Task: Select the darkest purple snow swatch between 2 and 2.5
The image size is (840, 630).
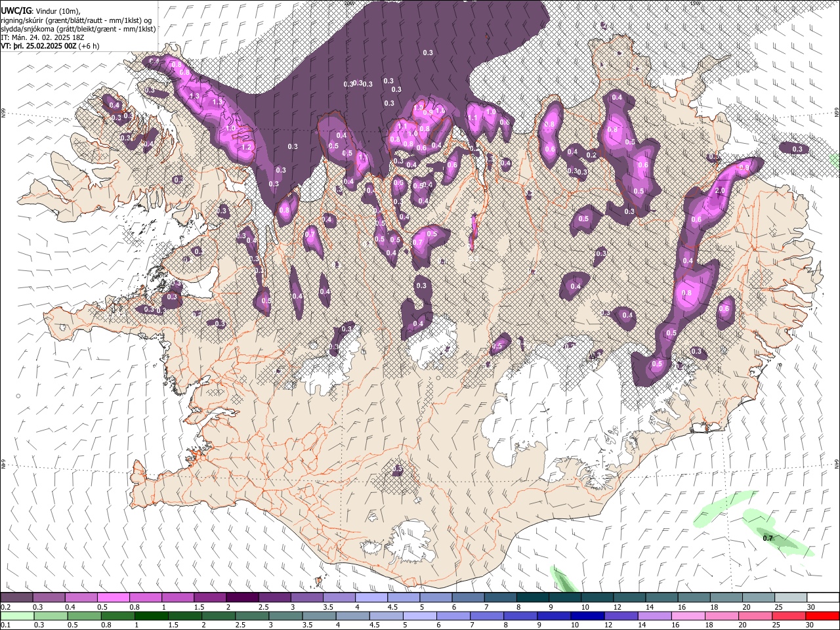Action: 242,598
